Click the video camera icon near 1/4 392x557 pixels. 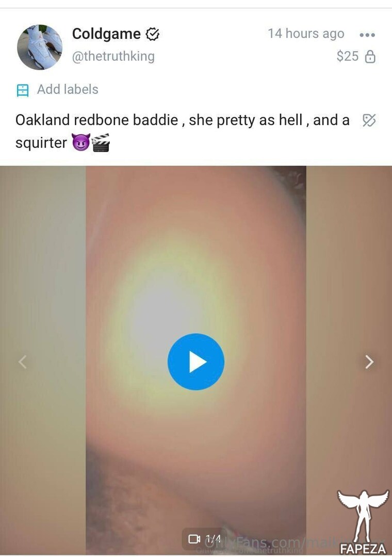coord(194,539)
